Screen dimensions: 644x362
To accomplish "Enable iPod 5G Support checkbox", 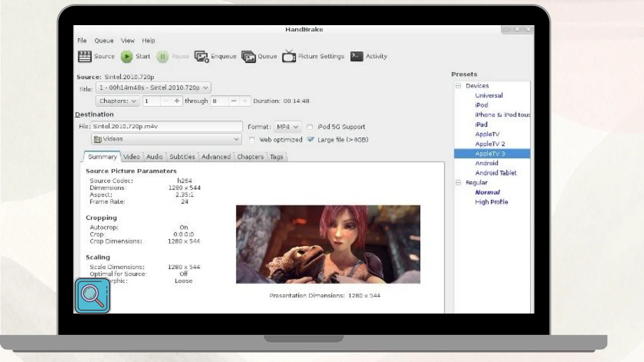I will [310, 127].
